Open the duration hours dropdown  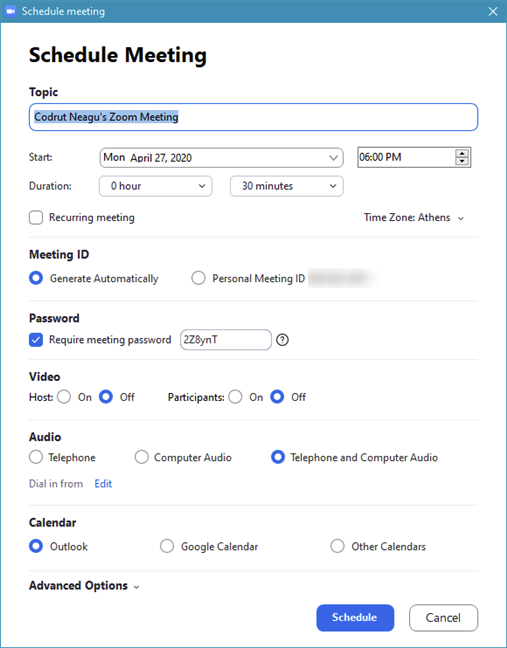(x=156, y=186)
